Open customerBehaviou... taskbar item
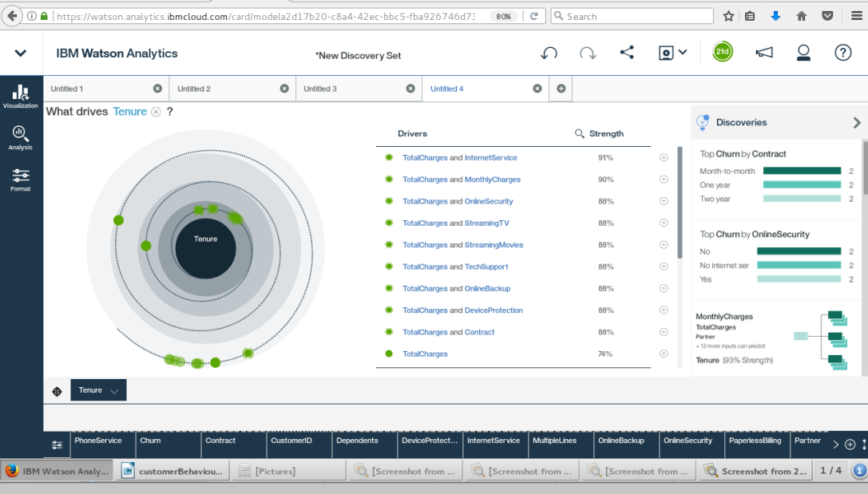 tap(172, 471)
